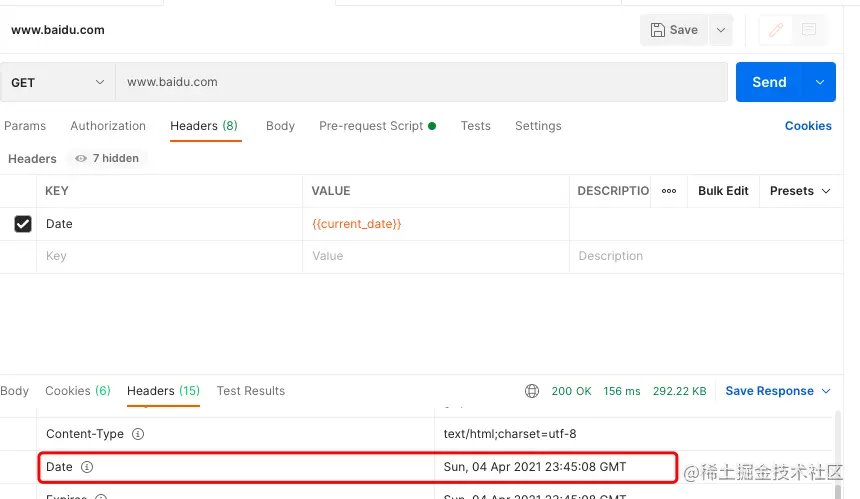The image size is (860, 499).
Task: Click the Date key cell
Action: click(x=169, y=224)
